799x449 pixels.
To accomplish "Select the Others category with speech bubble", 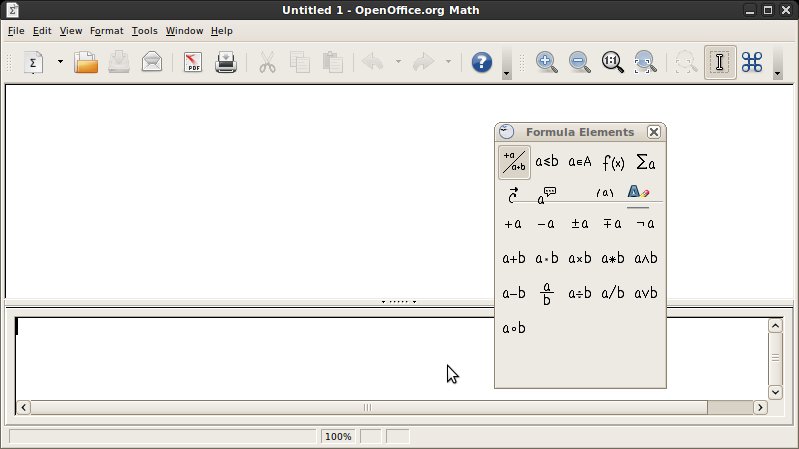I will point(547,195).
